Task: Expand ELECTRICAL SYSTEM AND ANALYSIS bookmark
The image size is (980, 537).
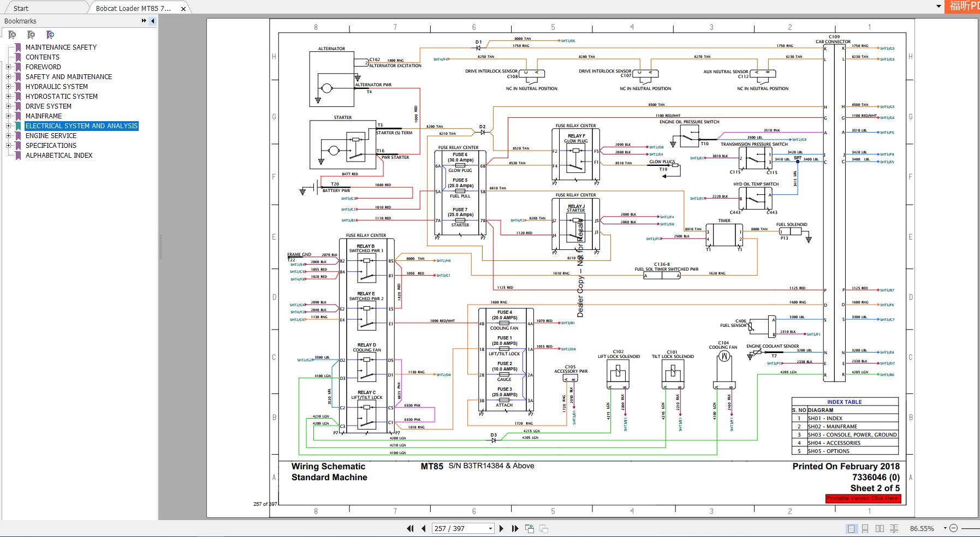Action: click(x=9, y=126)
